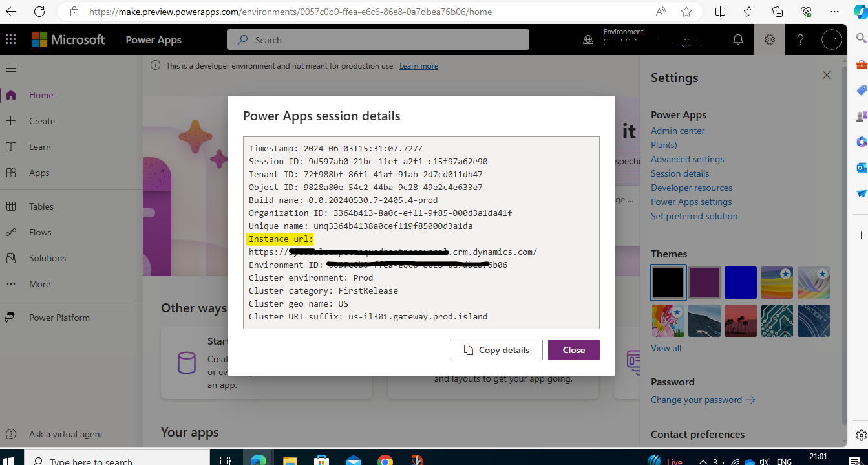Open the Mail app from taskbar
Viewport: 868px width, 465px height.
pos(353,460)
